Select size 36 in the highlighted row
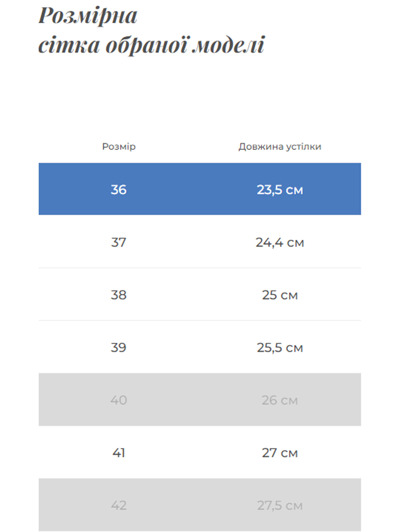399x532 pixels. point(119,189)
